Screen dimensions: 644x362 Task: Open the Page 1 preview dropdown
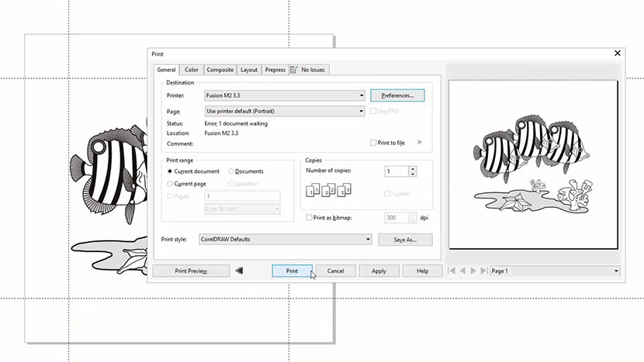(616, 271)
